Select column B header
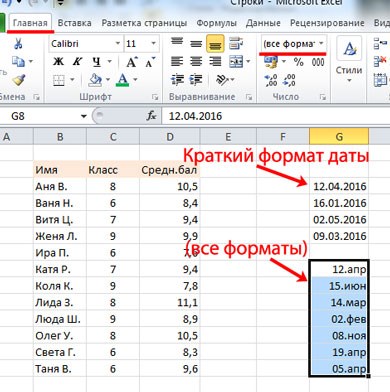Screen dimensions: 390x392 click(60, 137)
